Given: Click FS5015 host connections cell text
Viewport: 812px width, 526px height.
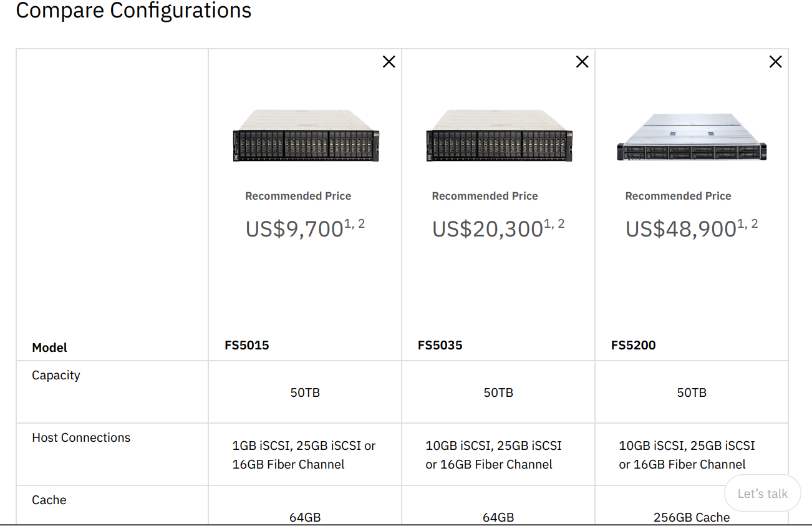Looking at the screenshot, I should 304,455.
